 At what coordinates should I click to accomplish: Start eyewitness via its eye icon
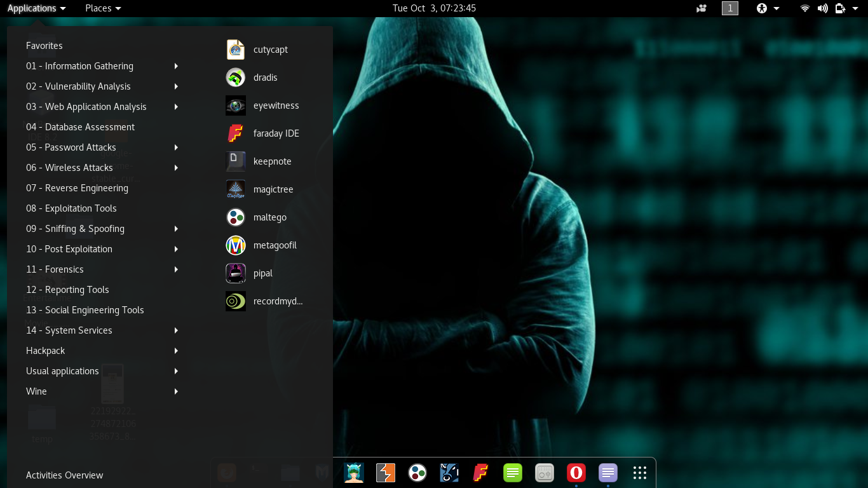coord(236,105)
